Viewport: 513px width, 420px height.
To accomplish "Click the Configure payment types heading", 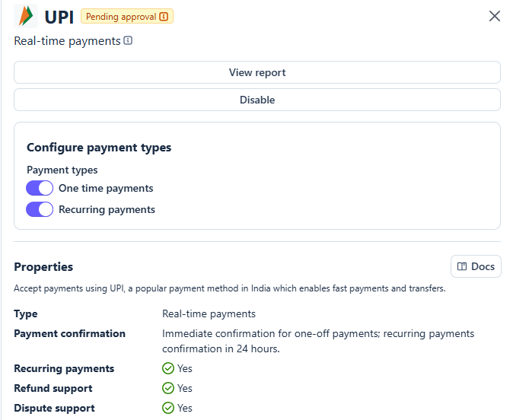I will coord(99,148).
